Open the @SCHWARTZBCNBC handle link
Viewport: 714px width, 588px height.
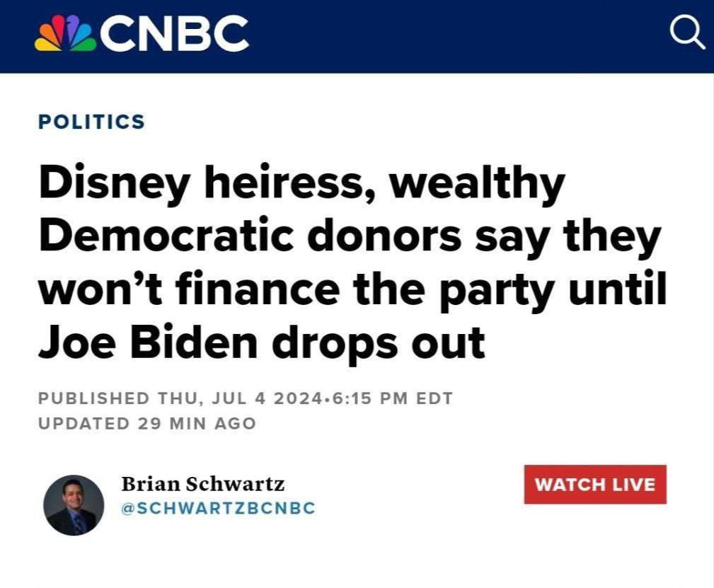(219, 509)
